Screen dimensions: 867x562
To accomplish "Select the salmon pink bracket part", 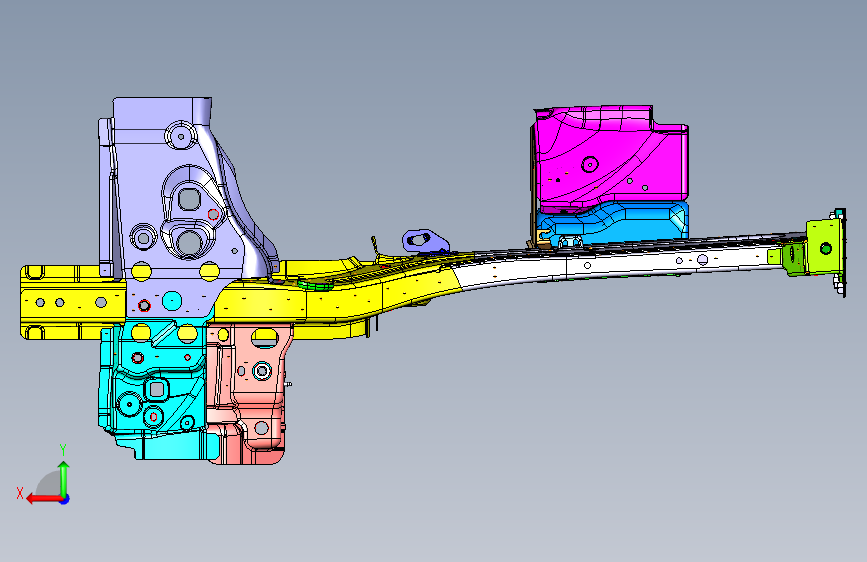I will tap(249, 393).
